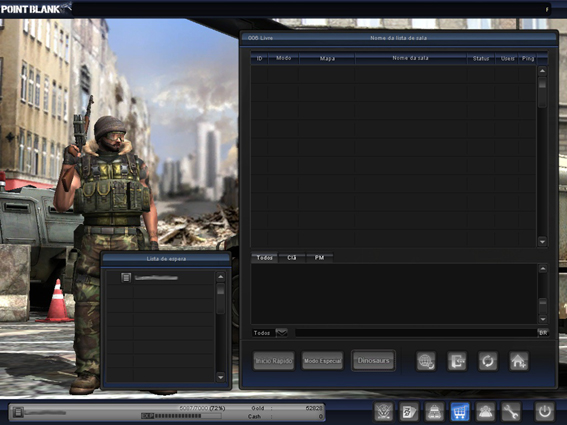The height and width of the screenshot is (425, 567).
Task: Click the Lista de espera panel title
Action: (166, 259)
